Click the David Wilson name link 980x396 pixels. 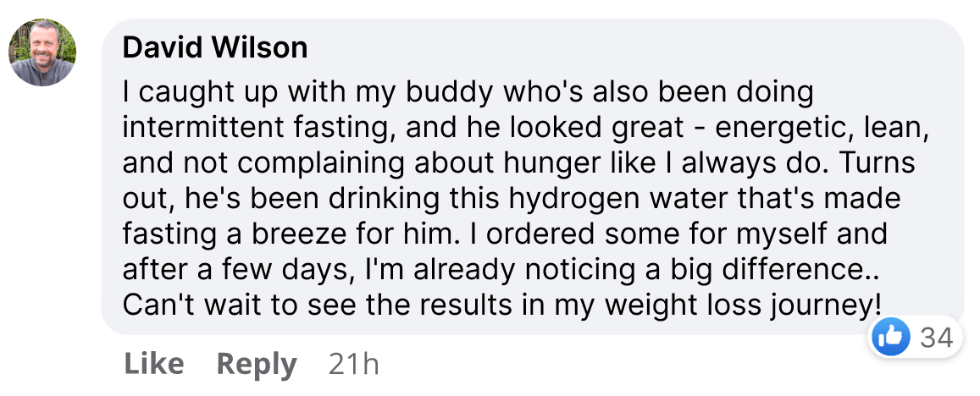click(x=215, y=48)
